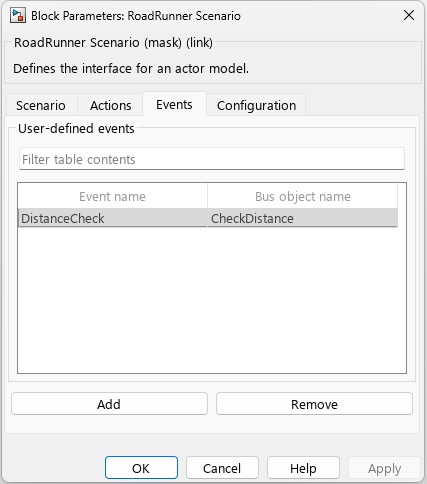427x484 pixels.
Task: Select the Events tab
Action: 174,104
